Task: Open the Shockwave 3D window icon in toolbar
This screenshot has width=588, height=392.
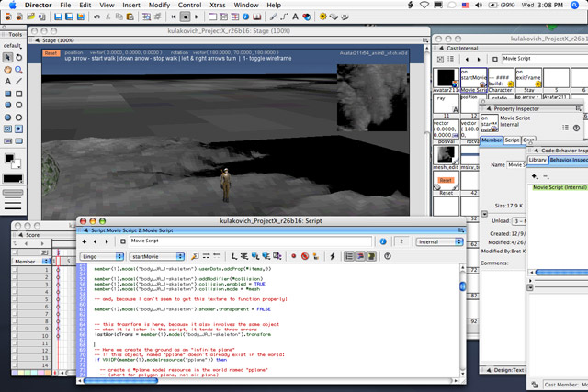Action: tap(306, 17)
